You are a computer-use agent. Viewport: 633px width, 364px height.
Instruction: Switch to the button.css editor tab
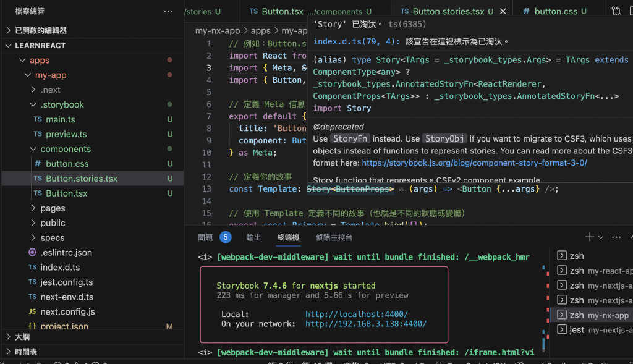pyautogui.click(x=556, y=11)
